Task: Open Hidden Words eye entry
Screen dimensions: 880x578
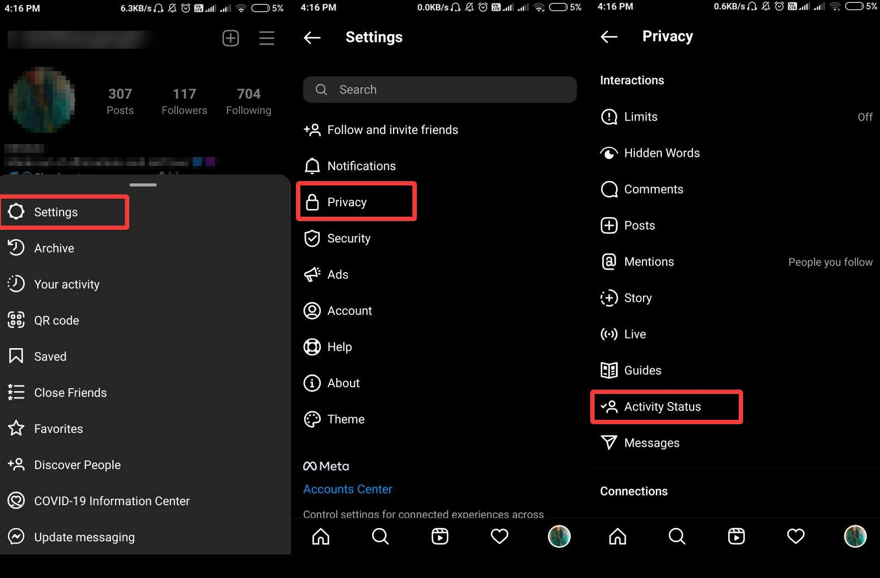Action: pos(736,153)
